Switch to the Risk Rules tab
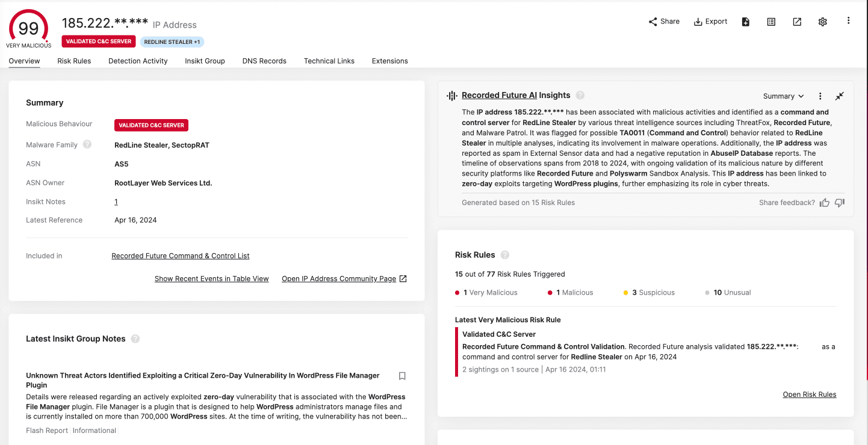Viewport: 868px width, 445px height. coord(74,61)
